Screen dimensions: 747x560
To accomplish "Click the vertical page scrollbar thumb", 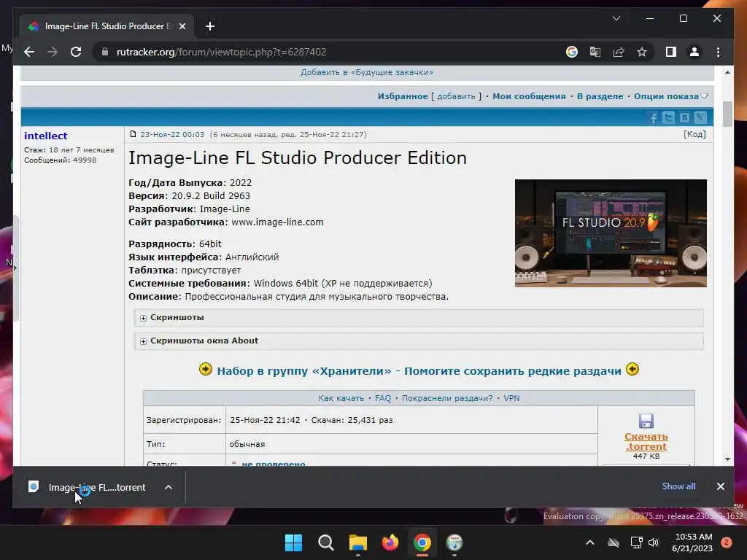I will [x=727, y=114].
